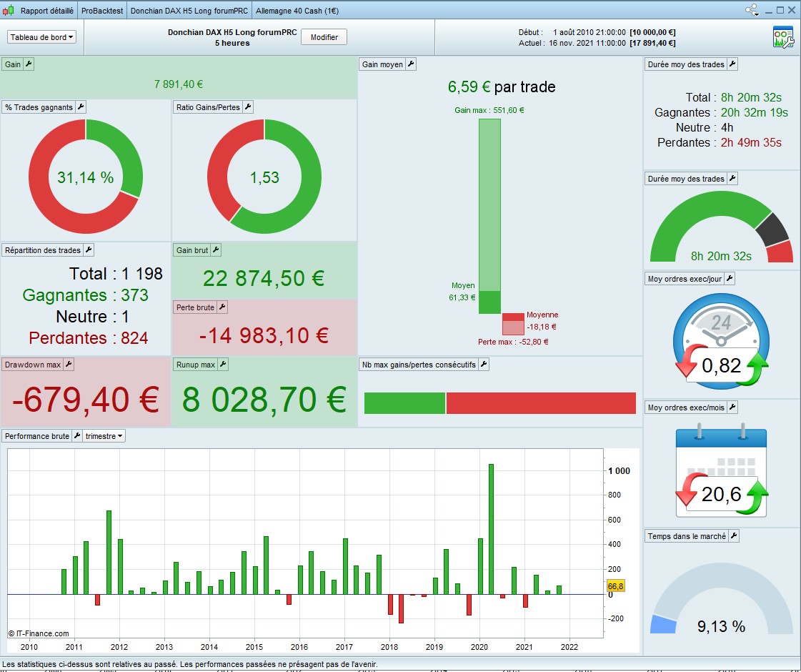This screenshot has width=801, height=672.
Task: Click the candlestick app icon in title bar
Action: (x=8, y=10)
